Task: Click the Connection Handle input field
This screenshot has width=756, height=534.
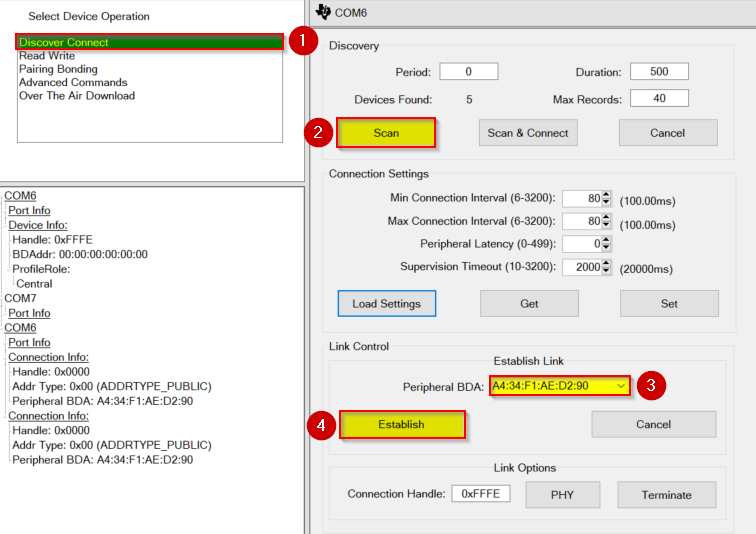Action: coord(480,494)
